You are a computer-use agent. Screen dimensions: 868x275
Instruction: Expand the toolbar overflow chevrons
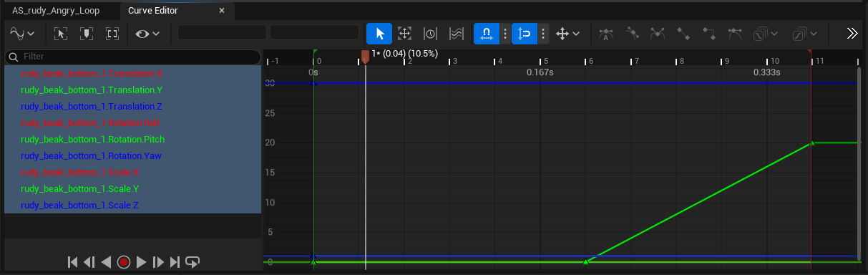pos(852,33)
